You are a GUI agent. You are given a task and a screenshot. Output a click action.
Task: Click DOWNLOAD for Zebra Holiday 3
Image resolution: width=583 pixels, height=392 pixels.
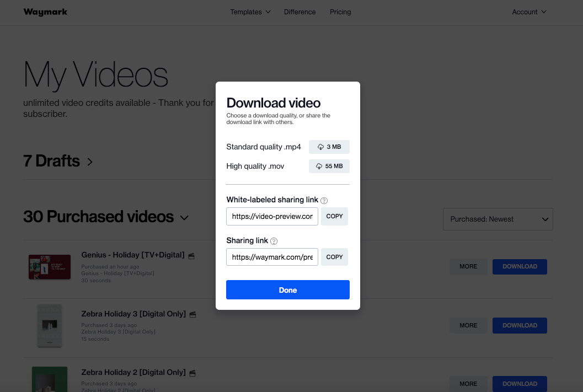(520, 325)
